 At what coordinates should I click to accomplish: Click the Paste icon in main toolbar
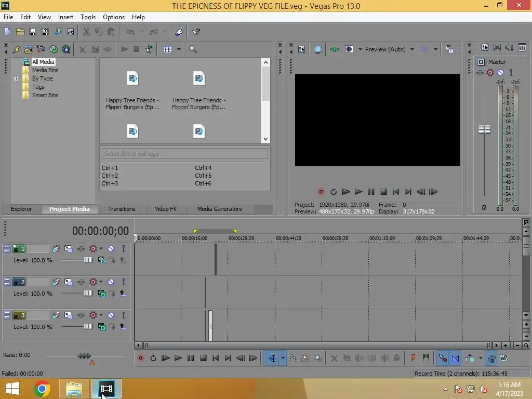111,32
